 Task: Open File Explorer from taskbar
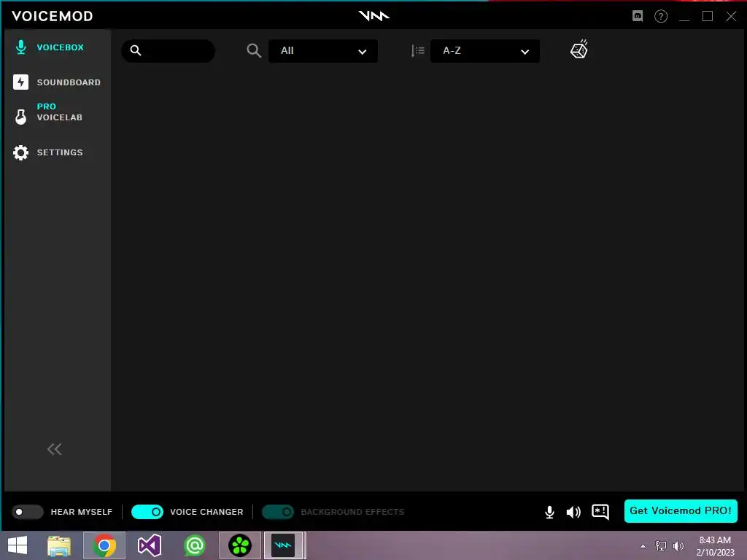pos(59,545)
